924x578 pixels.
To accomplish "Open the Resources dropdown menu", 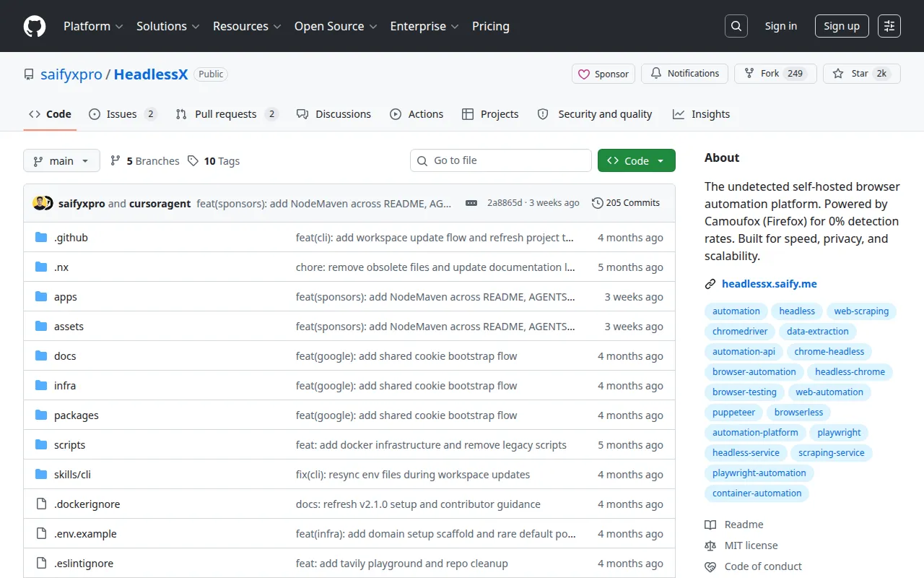I will click(246, 26).
